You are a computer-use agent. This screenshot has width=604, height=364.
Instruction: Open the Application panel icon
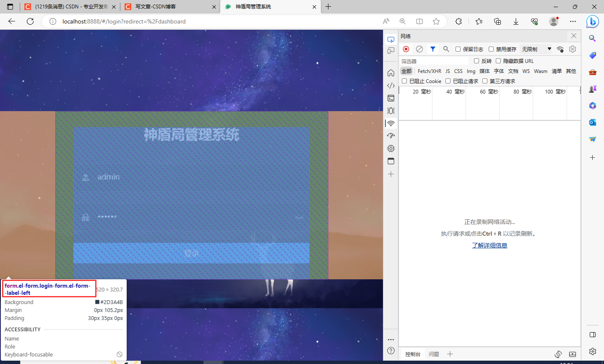coord(391,161)
